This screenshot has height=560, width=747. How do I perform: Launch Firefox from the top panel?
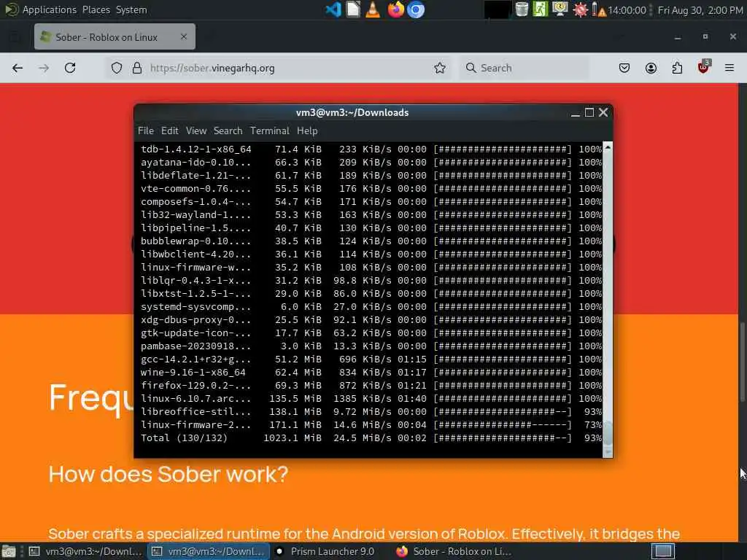[x=395, y=9]
